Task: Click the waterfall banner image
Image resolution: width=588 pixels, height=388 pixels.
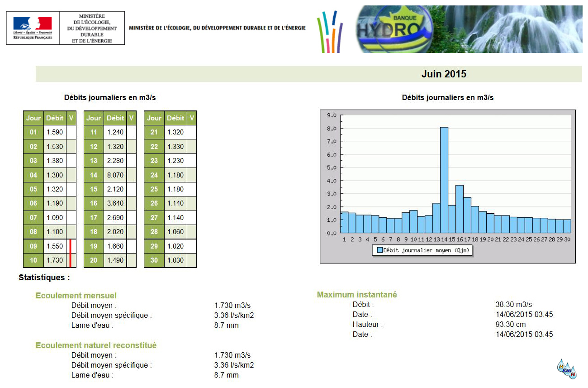Action: coord(507,29)
